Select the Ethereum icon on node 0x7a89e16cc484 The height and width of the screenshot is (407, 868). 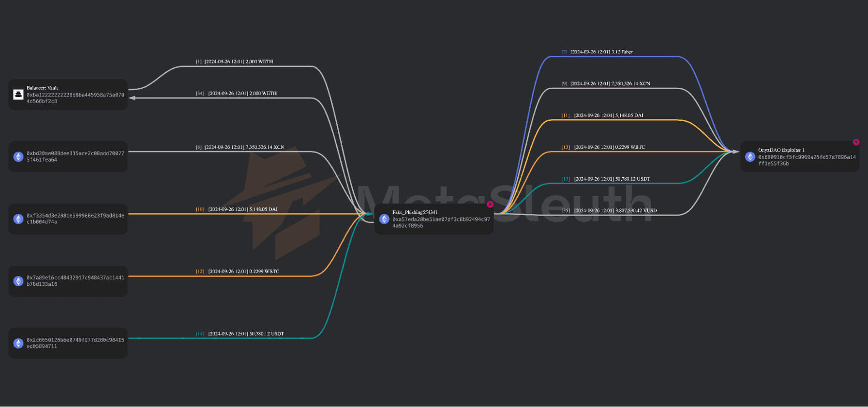(18, 281)
